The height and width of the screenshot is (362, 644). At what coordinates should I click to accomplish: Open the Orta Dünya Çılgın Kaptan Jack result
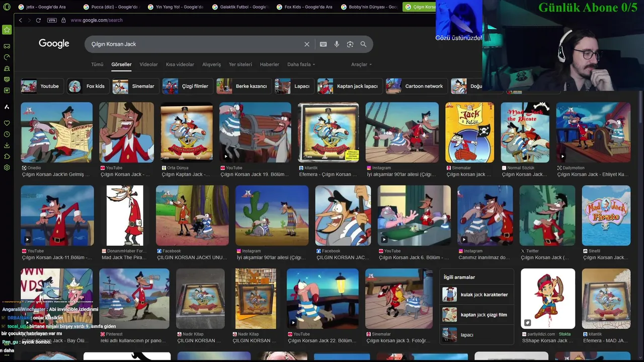click(x=187, y=132)
